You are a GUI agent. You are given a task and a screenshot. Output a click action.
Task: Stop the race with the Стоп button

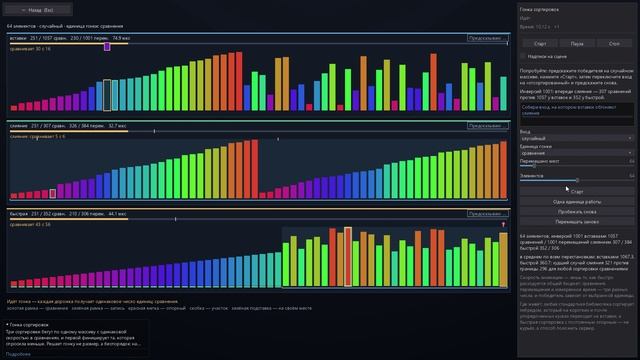point(614,43)
